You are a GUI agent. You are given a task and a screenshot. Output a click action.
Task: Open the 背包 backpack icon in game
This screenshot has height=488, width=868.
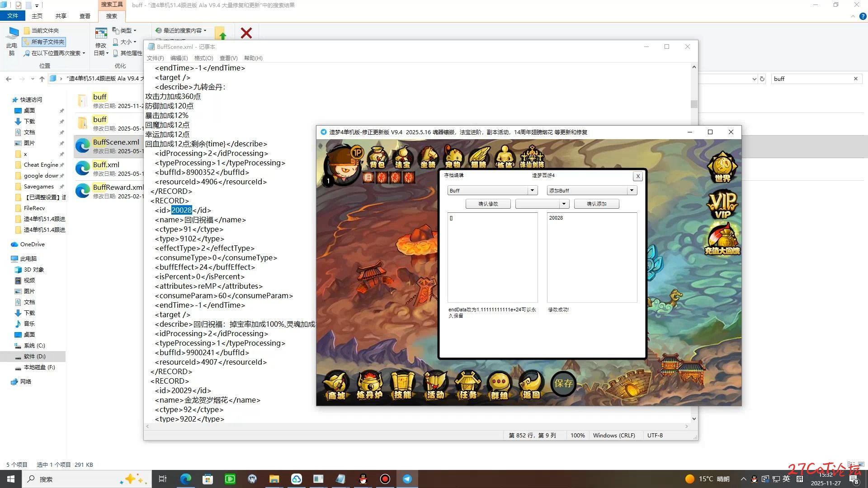(377, 157)
